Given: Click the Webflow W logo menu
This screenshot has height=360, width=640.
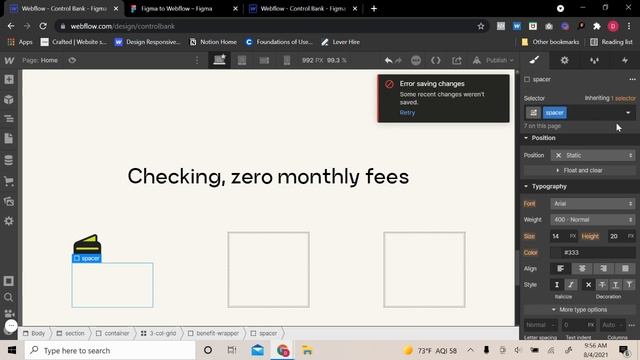Looking at the screenshot, I should 9,60.
